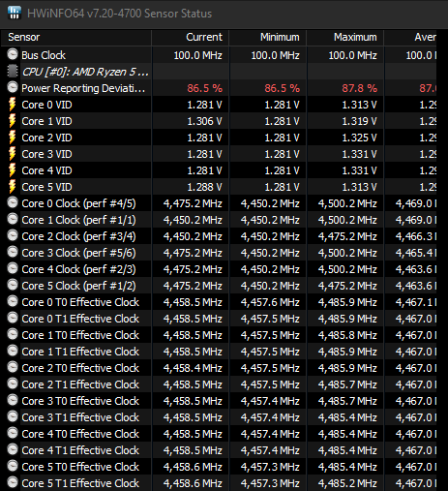The image size is (448, 491).
Task: Select the Core 4 Clock (perf #2/3) label
Action: (78, 269)
